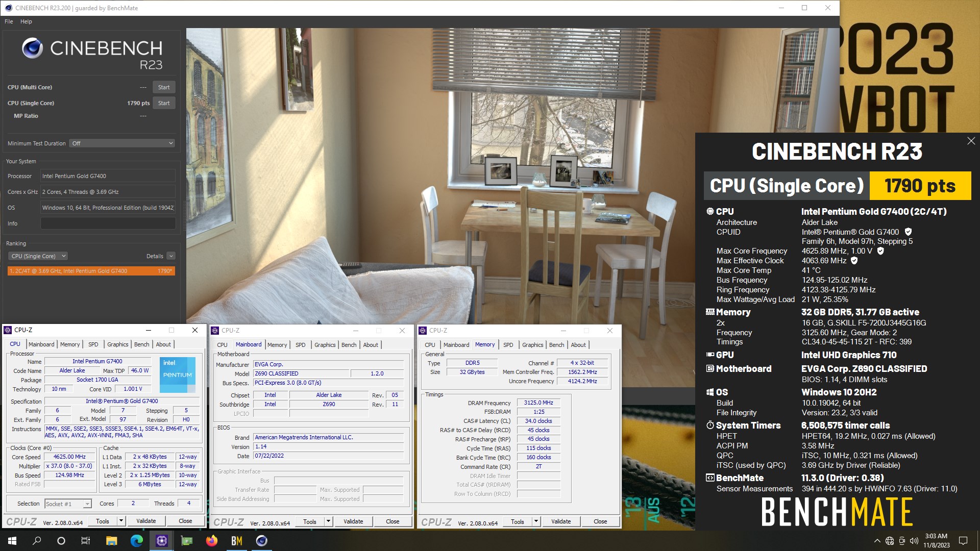Click Model value Z690 CLASSIFIED
The width and height of the screenshot is (980, 551).
pos(301,373)
